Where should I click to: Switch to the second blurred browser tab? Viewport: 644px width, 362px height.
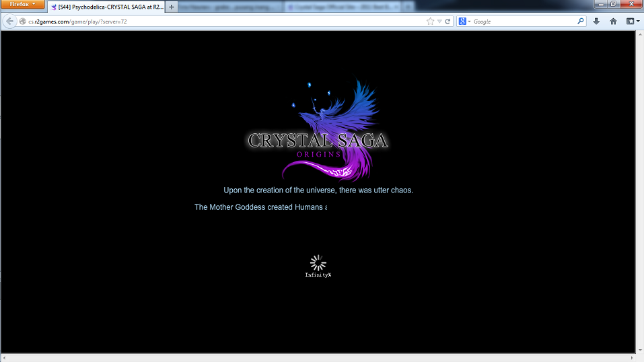click(229, 7)
